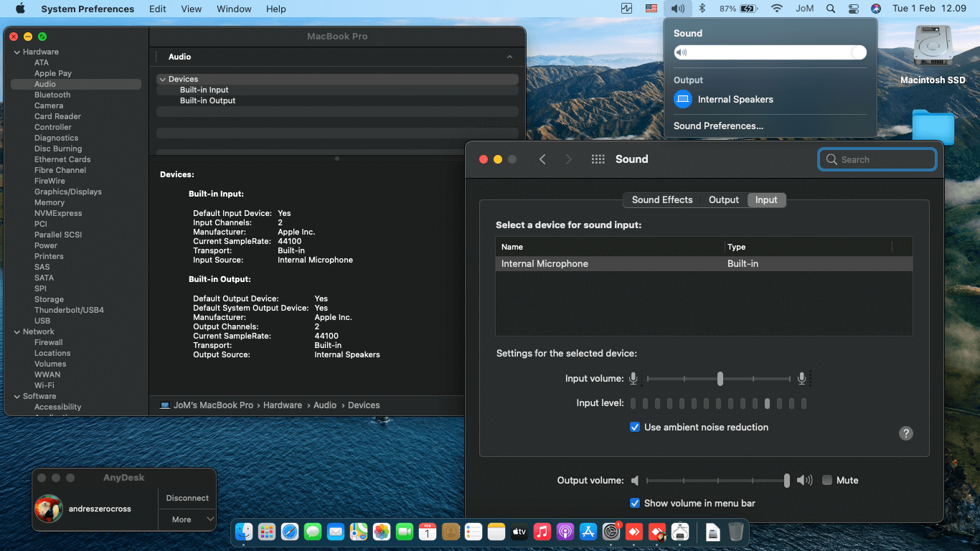Disable Show volume in menu bar

point(635,503)
